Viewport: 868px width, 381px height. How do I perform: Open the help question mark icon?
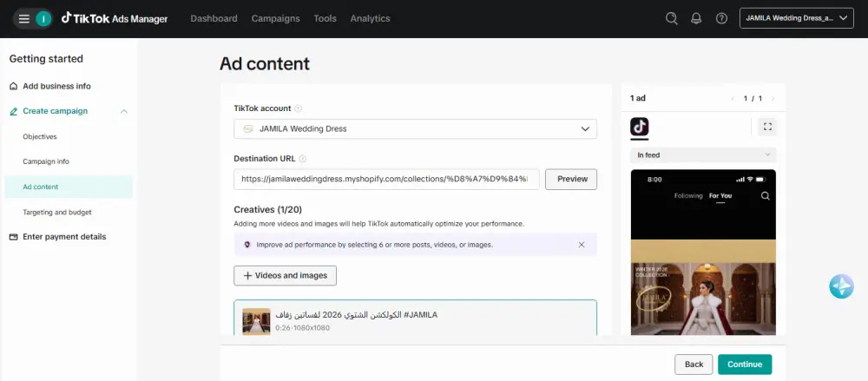[721, 18]
